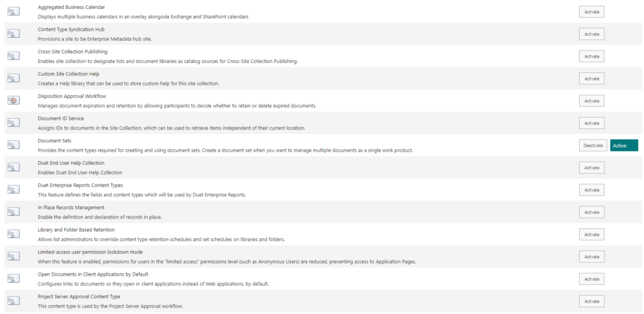Activate the Disposition Approval Workflow
Screen dimensions: 644x314
coord(592,101)
